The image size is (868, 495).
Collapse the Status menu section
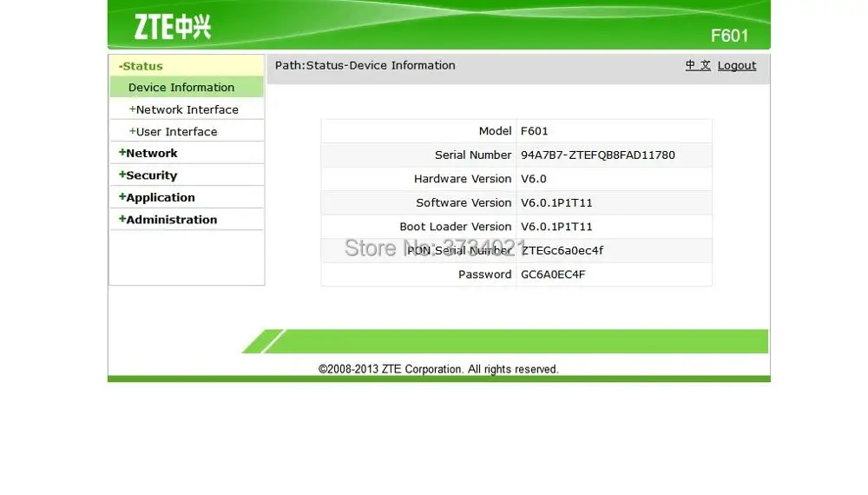tap(141, 66)
